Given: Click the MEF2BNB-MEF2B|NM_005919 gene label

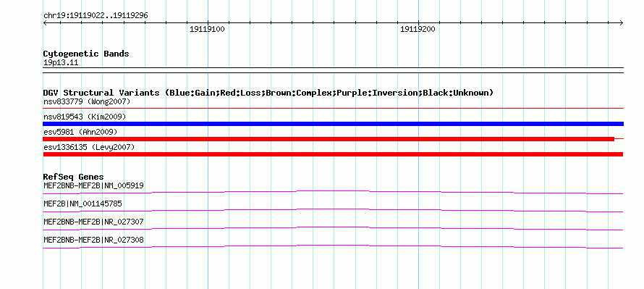Looking at the screenshot, I should (93, 185).
